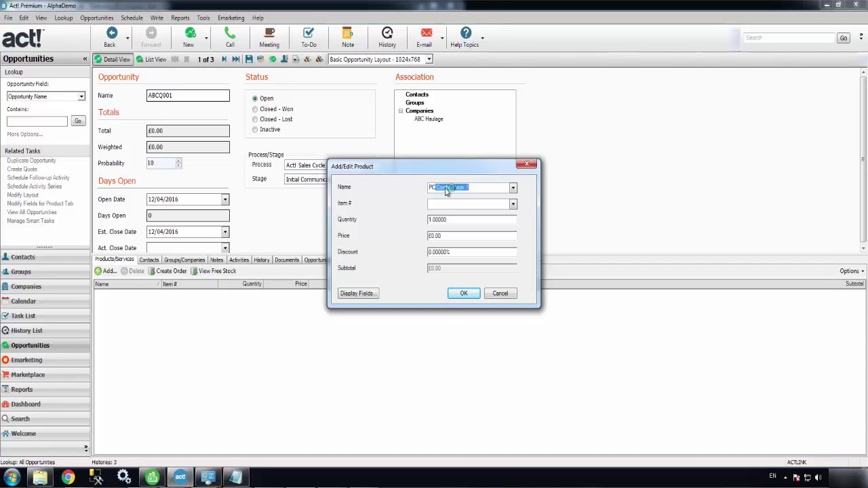The image size is (868, 488).
Task: Open the Est. Close Date dropdown
Action: tap(225, 232)
